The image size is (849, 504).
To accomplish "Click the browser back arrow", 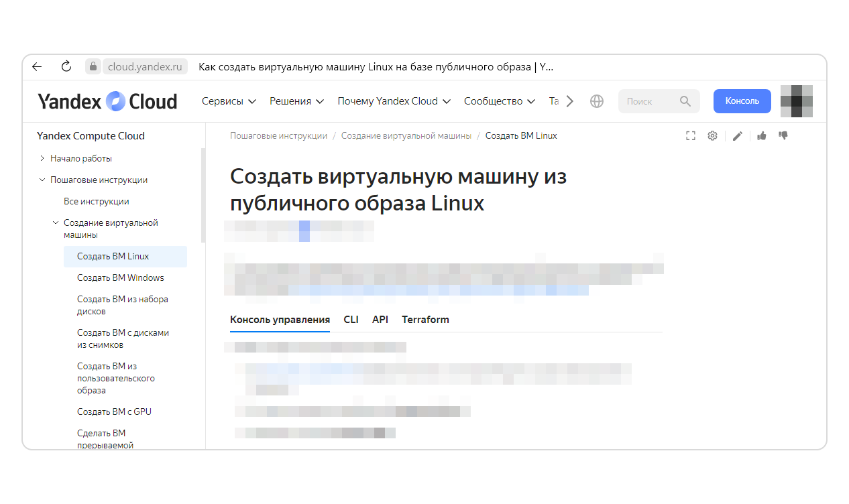I will pyautogui.click(x=36, y=66).
